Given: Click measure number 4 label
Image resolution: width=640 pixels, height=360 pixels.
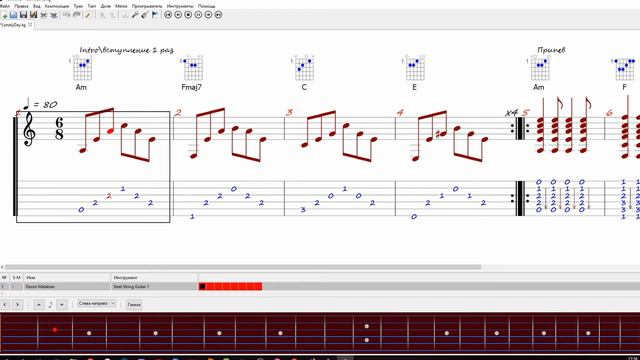Looking at the screenshot, I should tap(400, 113).
